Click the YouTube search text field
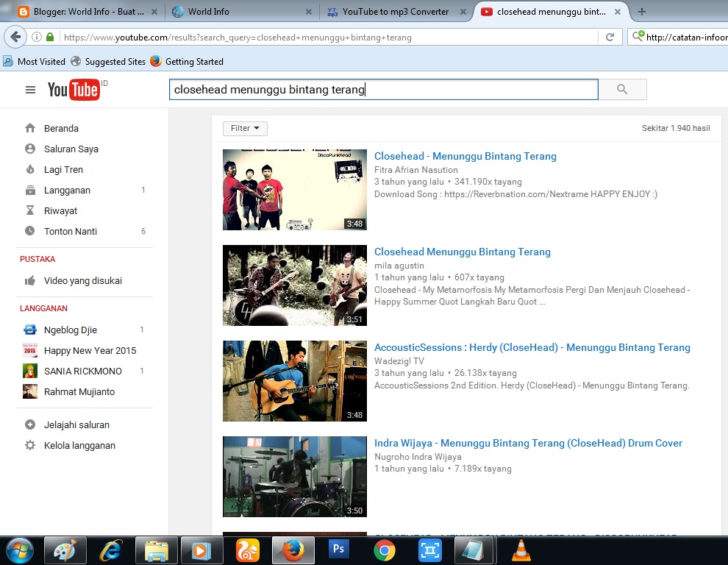728x565 pixels. [384, 89]
